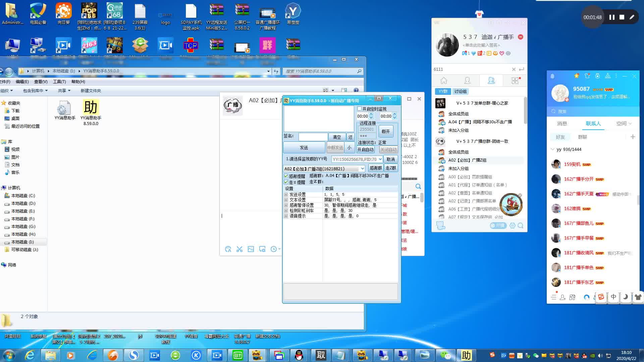Open the YY friends tab icon

pos(467,80)
